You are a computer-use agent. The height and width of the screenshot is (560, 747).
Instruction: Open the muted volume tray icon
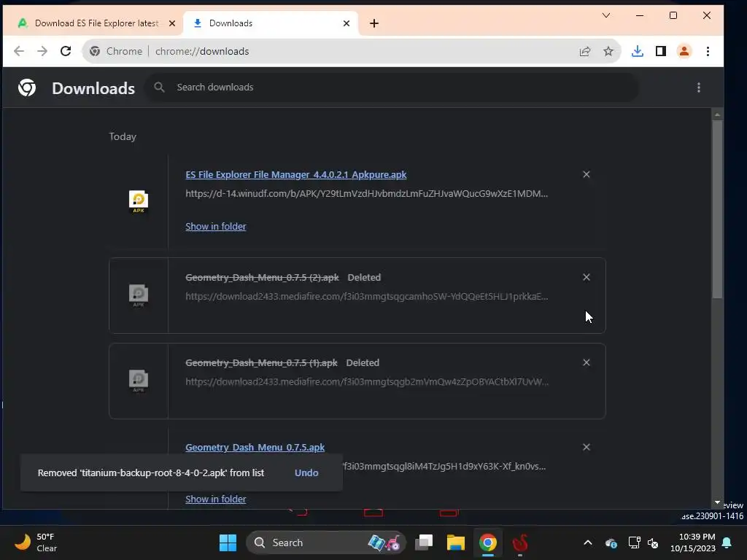click(x=653, y=542)
